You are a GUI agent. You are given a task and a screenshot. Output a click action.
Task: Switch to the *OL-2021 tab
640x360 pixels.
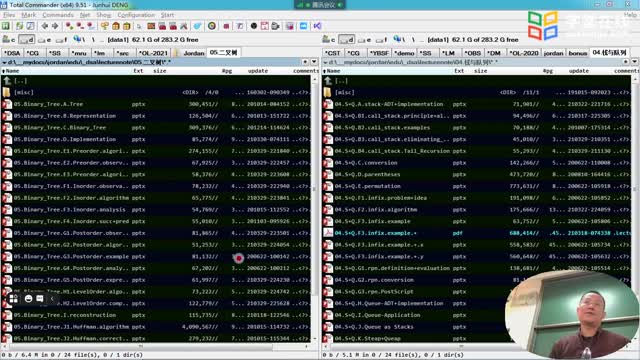point(153,53)
